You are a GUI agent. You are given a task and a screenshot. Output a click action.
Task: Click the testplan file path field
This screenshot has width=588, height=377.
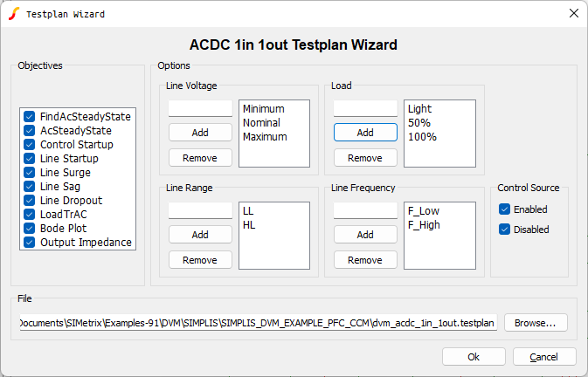coord(259,323)
